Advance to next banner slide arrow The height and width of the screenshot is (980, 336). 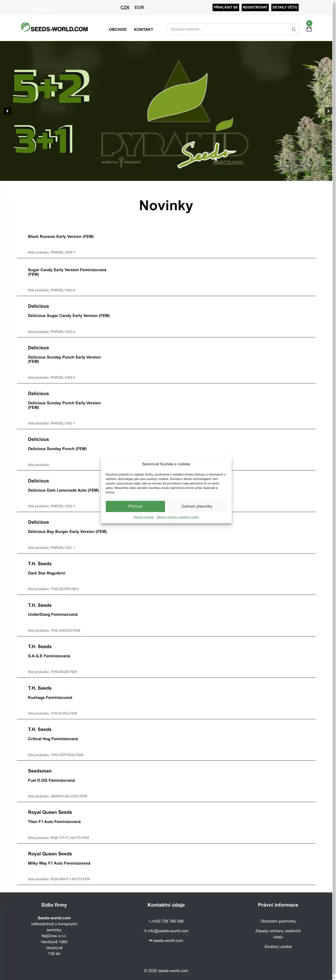pyautogui.click(x=328, y=111)
